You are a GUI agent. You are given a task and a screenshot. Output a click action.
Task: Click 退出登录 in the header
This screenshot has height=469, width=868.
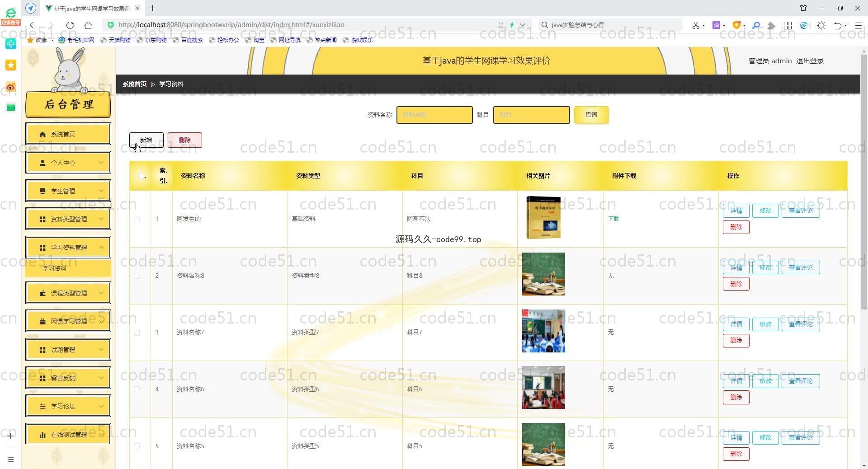coord(810,61)
